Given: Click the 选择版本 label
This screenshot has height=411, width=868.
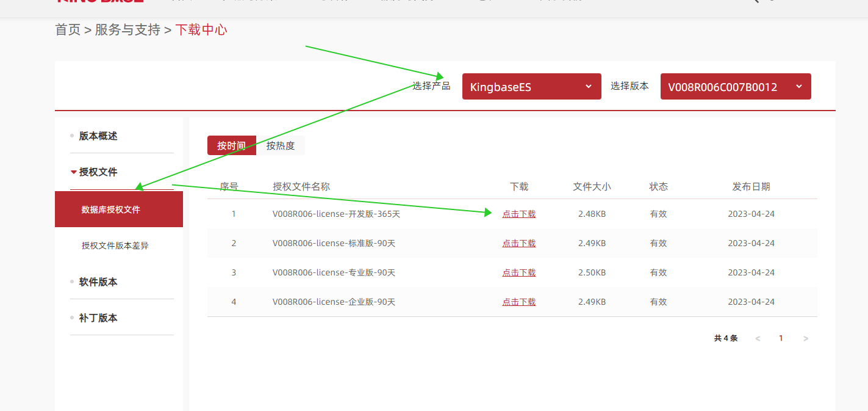Looking at the screenshot, I should [629, 86].
